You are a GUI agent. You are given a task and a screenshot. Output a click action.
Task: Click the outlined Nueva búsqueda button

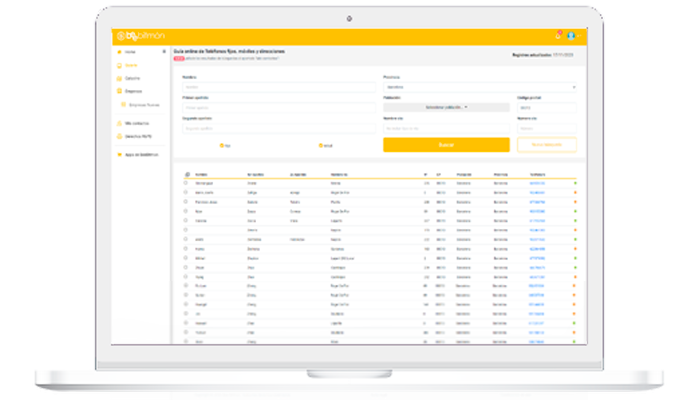click(x=547, y=144)
